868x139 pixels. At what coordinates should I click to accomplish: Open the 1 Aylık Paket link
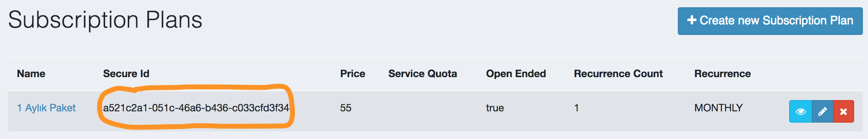(x=46, y=108)
